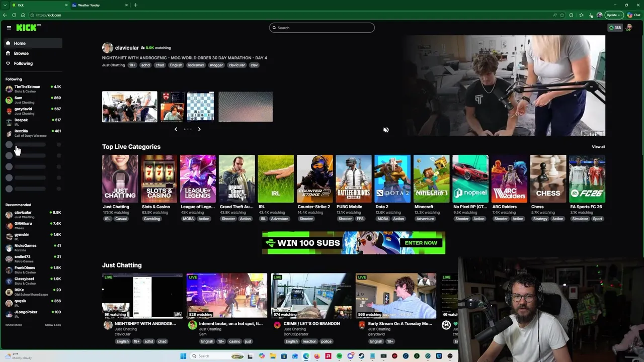Screen dimensions: 644x362
Task: Open the browser tab search dropdown
Action: 5,5
